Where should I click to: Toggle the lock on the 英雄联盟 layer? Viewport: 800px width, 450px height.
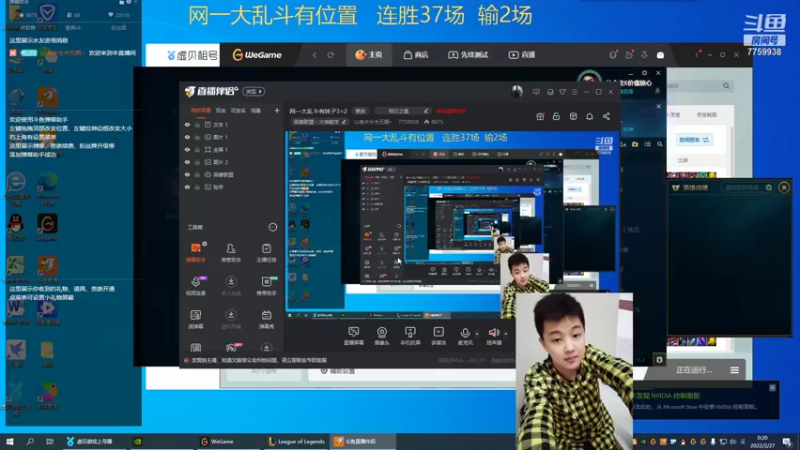(x=197, y=174)
